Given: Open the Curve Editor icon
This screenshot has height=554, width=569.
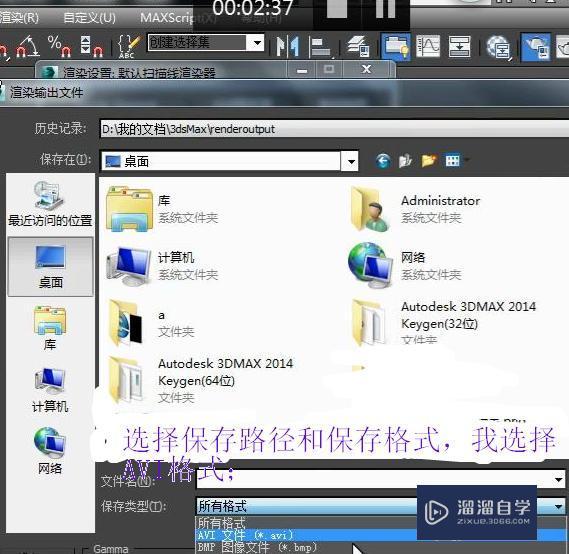Looking at the screenshot, I should [x=428, y=46].
